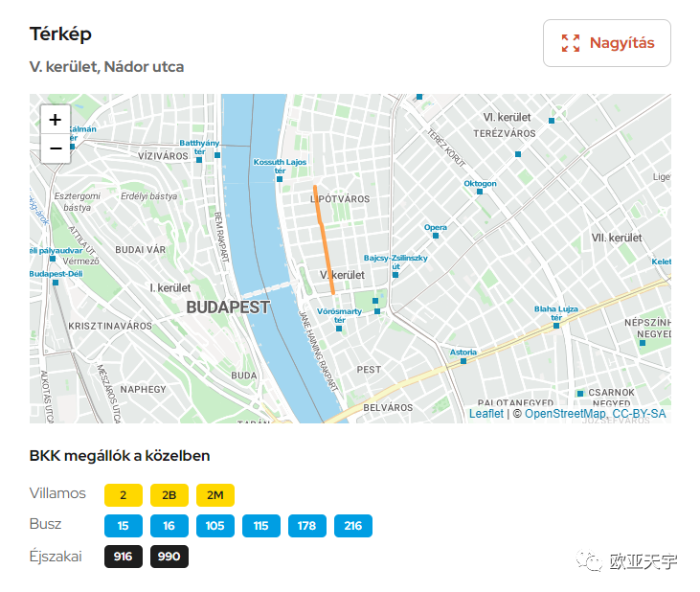Zoom in the map with plus button
700x592 pixels.
56,120
